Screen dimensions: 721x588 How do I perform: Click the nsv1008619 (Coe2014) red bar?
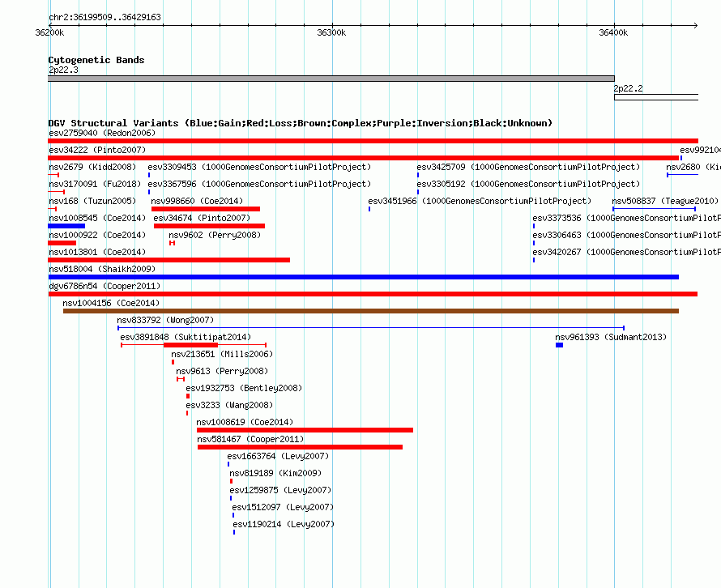point(305,430)
